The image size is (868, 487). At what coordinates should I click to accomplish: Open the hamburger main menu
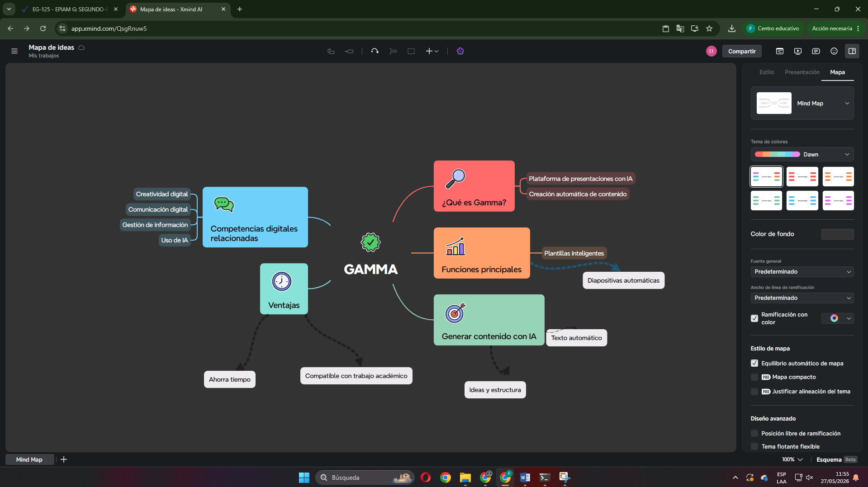click(14, 51)
